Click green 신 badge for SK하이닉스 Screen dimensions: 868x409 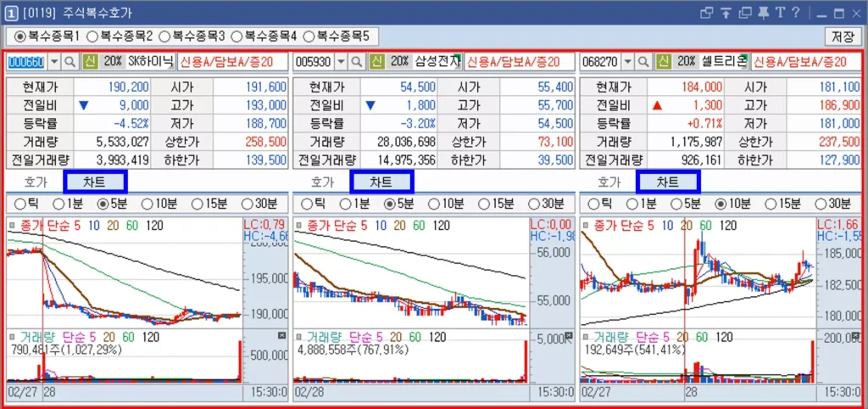(89, 61)
